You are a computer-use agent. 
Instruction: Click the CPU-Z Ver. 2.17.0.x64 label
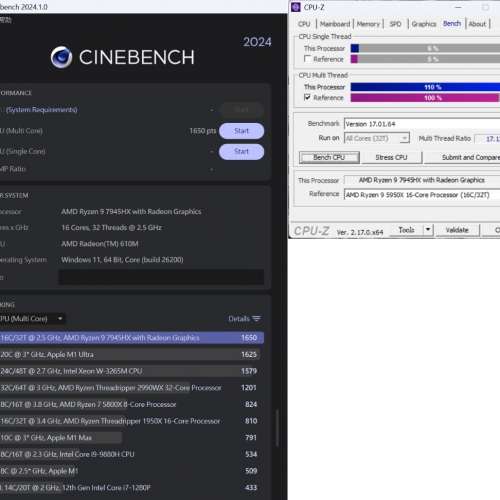[x=360, y=232]
